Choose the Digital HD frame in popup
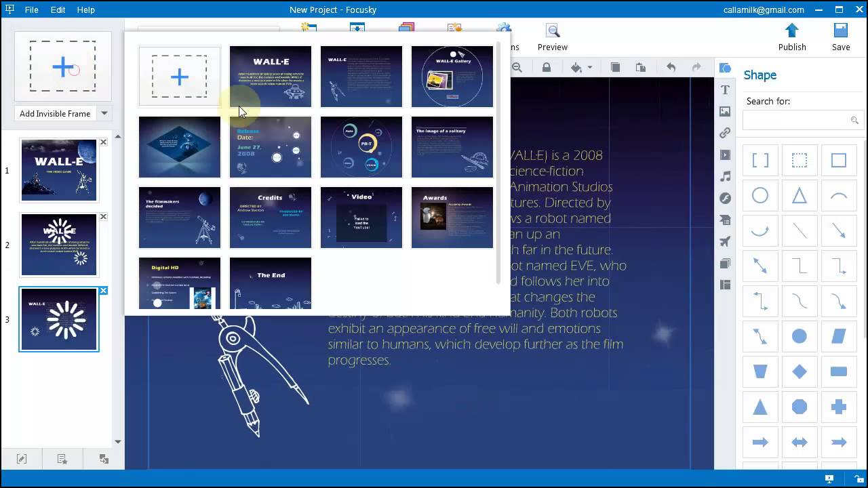This screenshot has width=868, height=488. tap(180, 283)
